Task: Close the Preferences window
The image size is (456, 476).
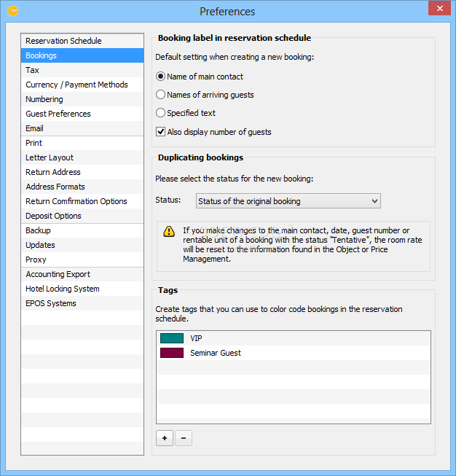Action: (x=439, y=8)
